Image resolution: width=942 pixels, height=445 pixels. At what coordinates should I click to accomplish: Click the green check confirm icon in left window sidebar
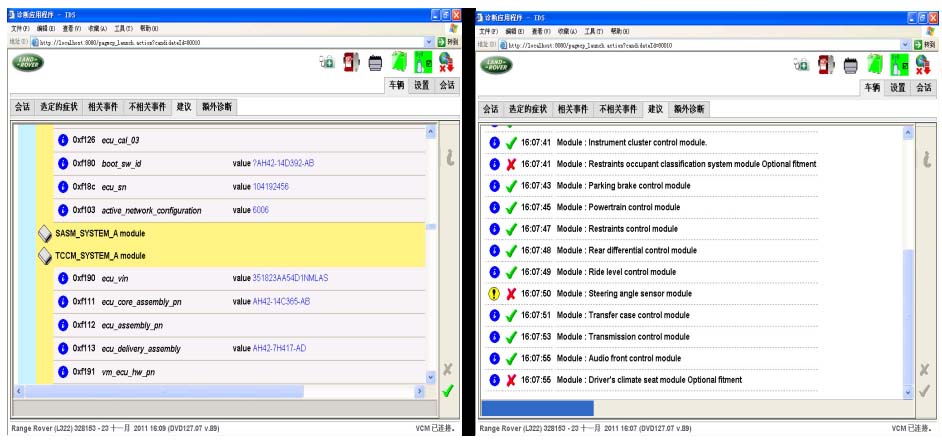[x=448, y=391]
